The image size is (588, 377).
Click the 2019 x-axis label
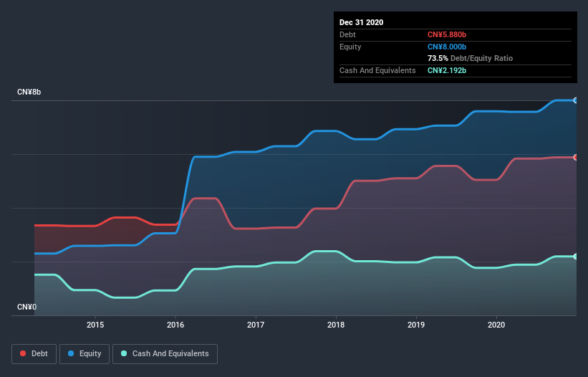coord(416,325)
